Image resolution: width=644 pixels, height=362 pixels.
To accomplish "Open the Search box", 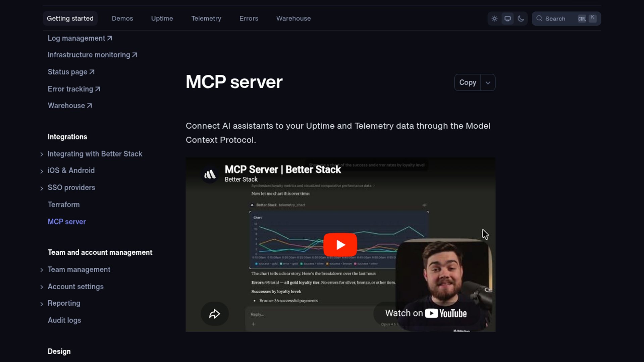I will click(x=566, y=19).
